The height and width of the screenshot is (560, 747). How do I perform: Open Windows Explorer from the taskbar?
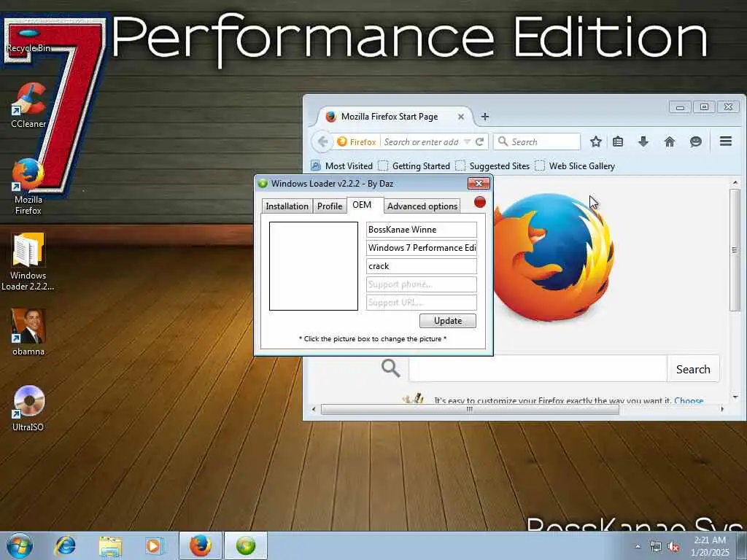(110, 545)
